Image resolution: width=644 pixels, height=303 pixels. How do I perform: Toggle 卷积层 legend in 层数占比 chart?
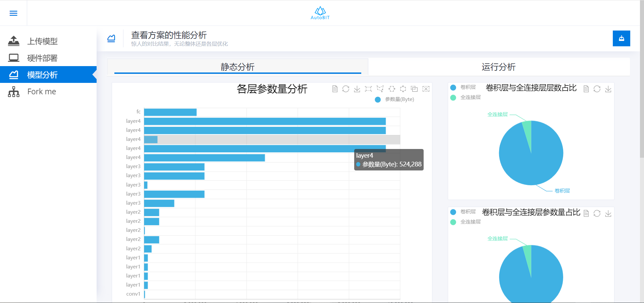463,87
